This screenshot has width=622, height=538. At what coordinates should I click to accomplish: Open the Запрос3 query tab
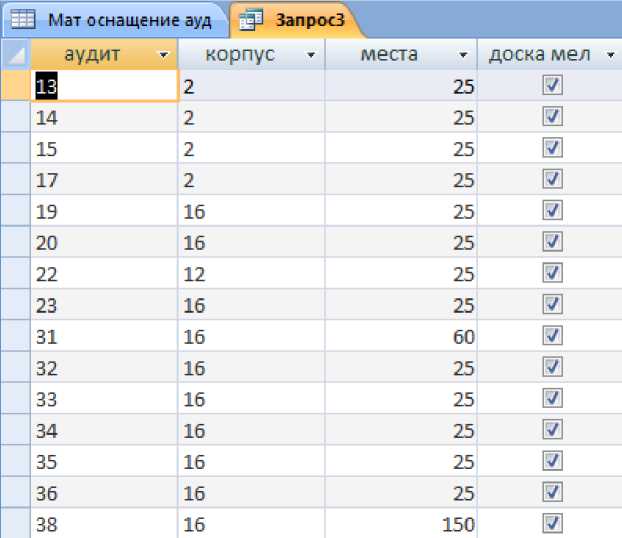297,20
